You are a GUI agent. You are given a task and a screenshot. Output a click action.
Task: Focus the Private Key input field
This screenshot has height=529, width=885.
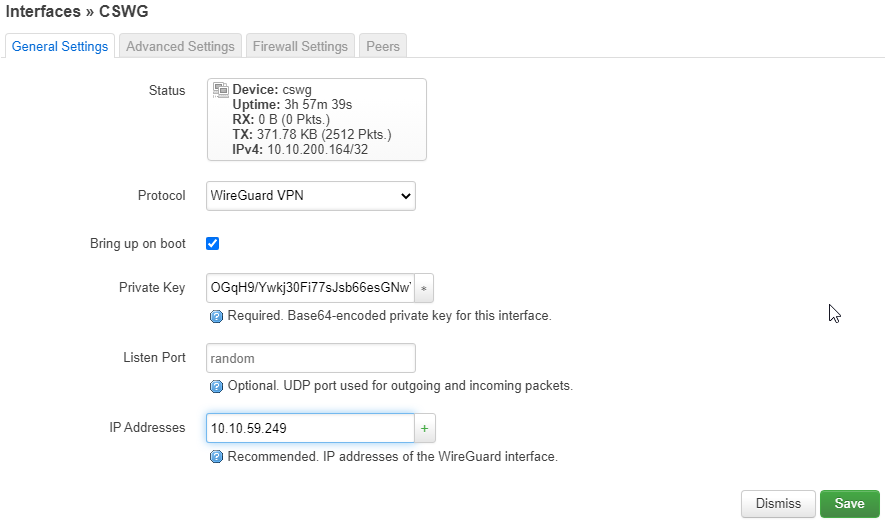[310, 288]
